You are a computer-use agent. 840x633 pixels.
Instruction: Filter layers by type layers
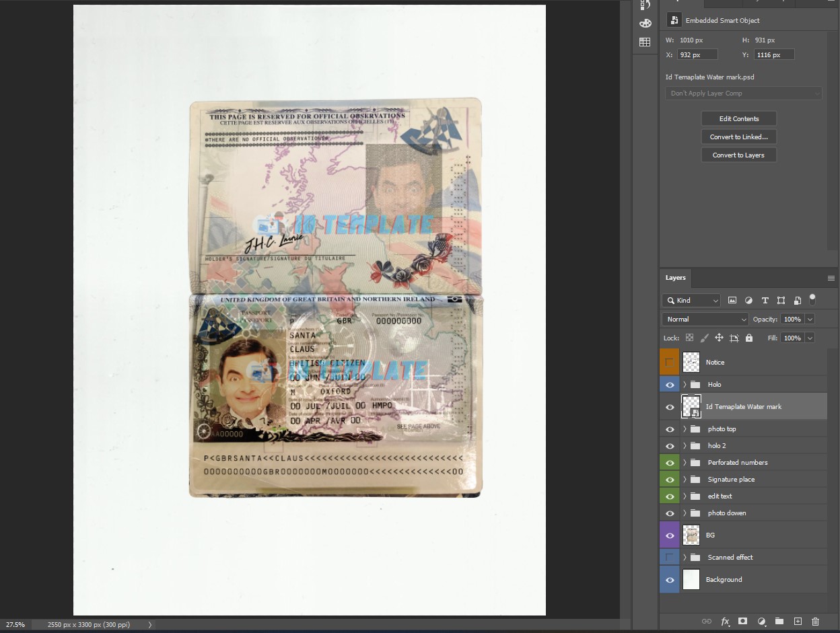pyautogui.click(x=765, y=300)
